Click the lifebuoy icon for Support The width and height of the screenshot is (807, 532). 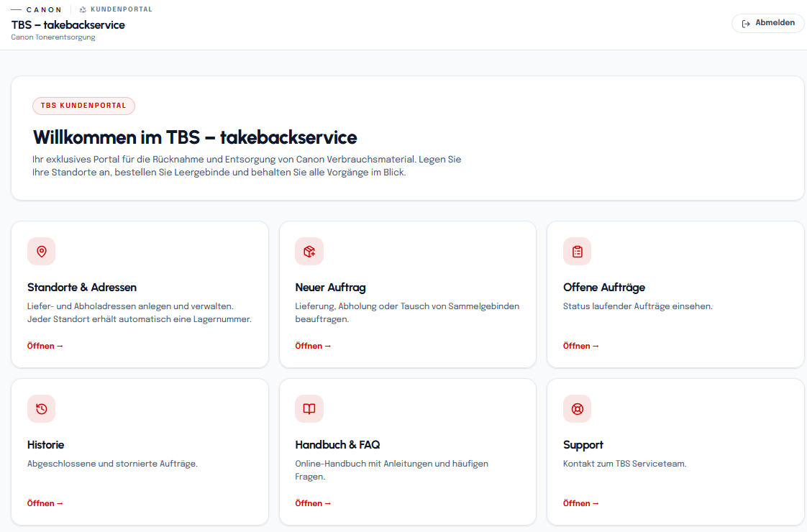click(x=578, y=408)
